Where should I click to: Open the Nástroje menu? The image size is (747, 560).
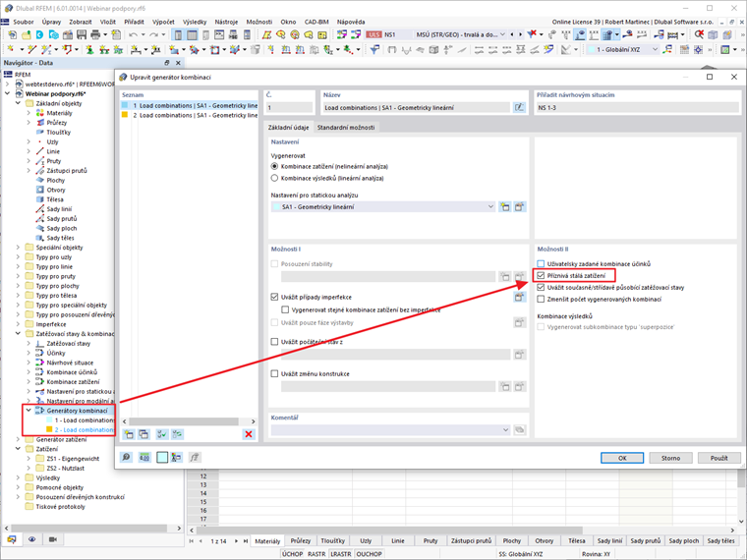[226, 22]
